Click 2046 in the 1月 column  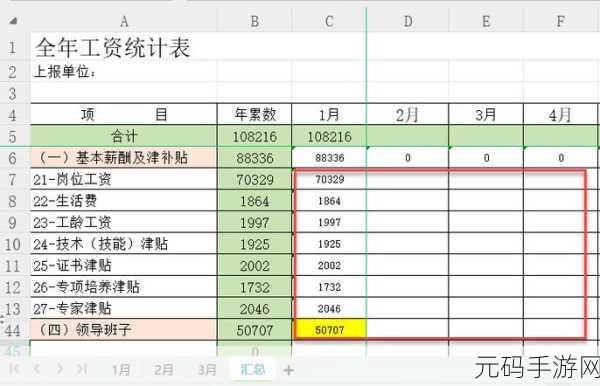(x=329, y=308)
